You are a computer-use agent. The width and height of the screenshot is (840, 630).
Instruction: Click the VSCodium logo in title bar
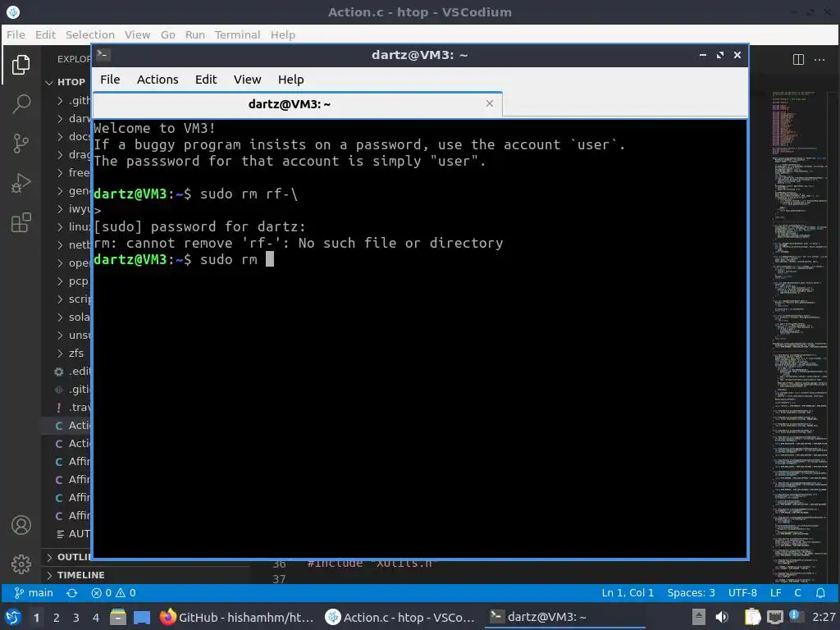coord(13,11)
